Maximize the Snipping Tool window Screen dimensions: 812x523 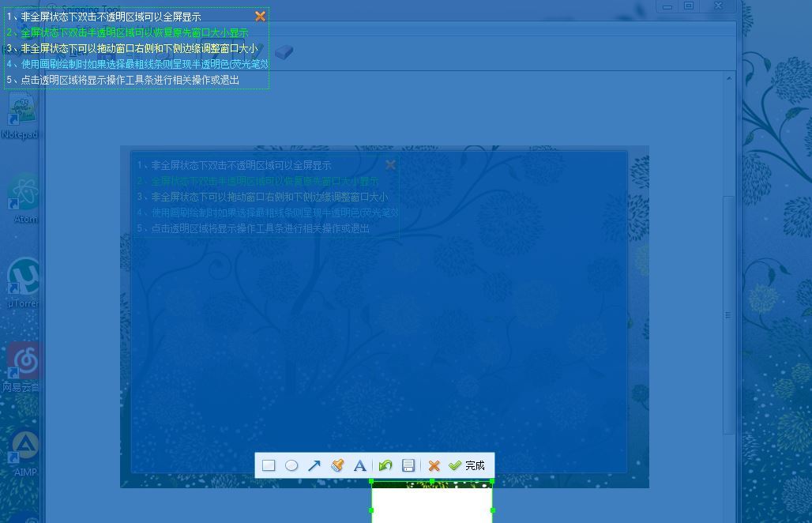pyautogui.click(x=689, y=6)
